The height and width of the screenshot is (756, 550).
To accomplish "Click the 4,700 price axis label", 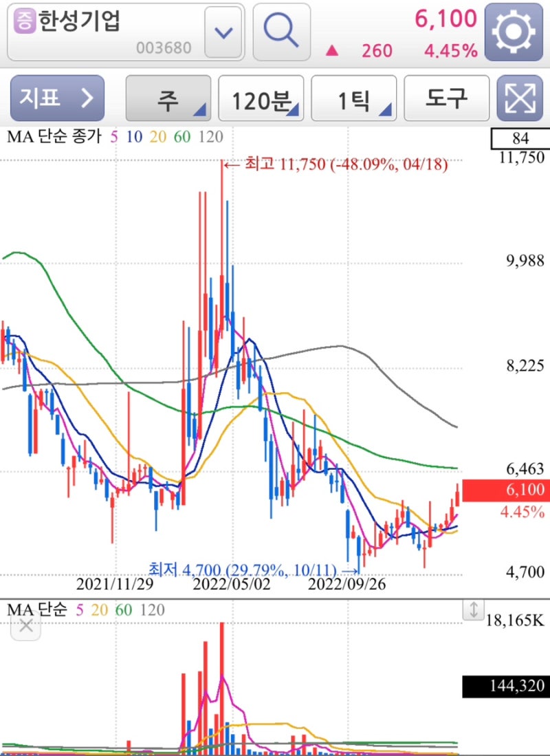I will click(525, 572).
